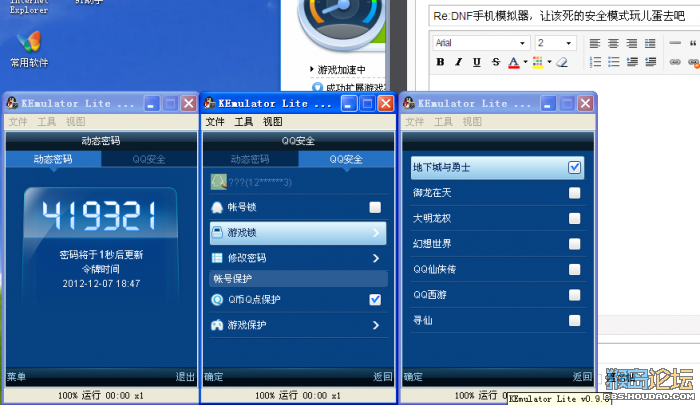Click 返回 softkey in the right emulator

[x=583, y=377]
